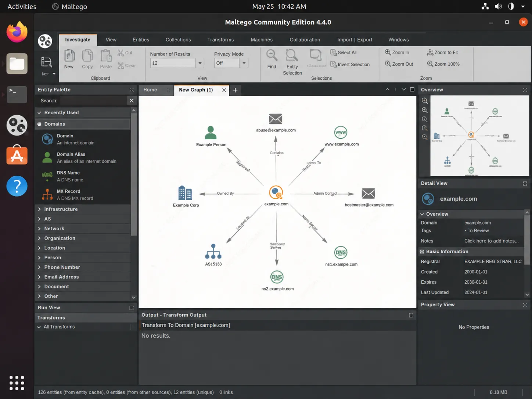This screenshot has height=399, width=532.
Task: Open the Number of Results dropdown
Action: click(200, 63)
